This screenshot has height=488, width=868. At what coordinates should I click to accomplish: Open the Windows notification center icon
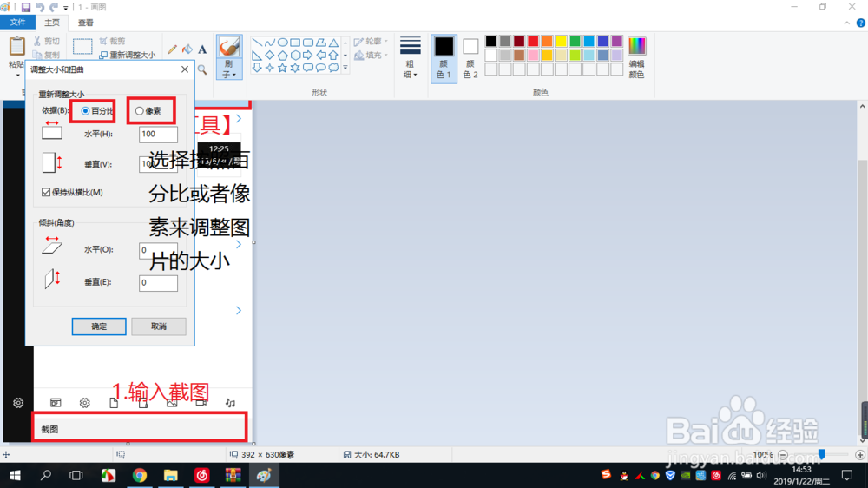point(847,475)
